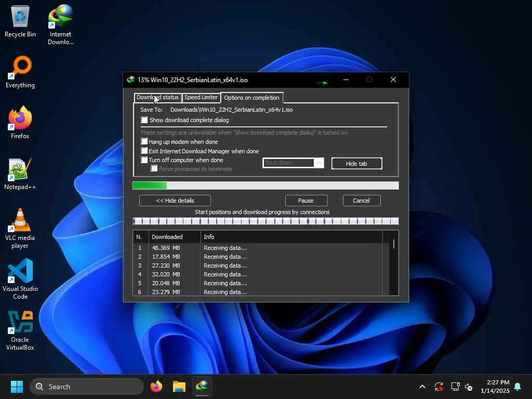The width and height of the screenshot is (532, 399).
Task: Select connection row with 32.020 MB
Action: click(258, 274)
